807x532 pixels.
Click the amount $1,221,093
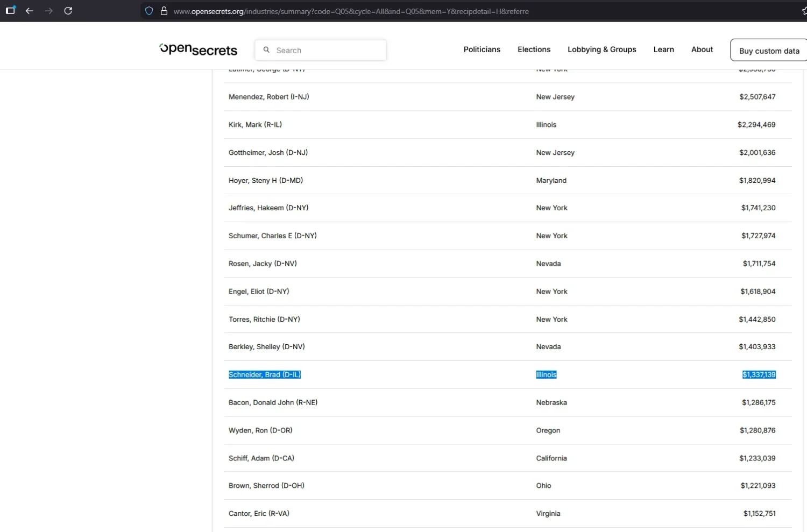click(758, 486)
